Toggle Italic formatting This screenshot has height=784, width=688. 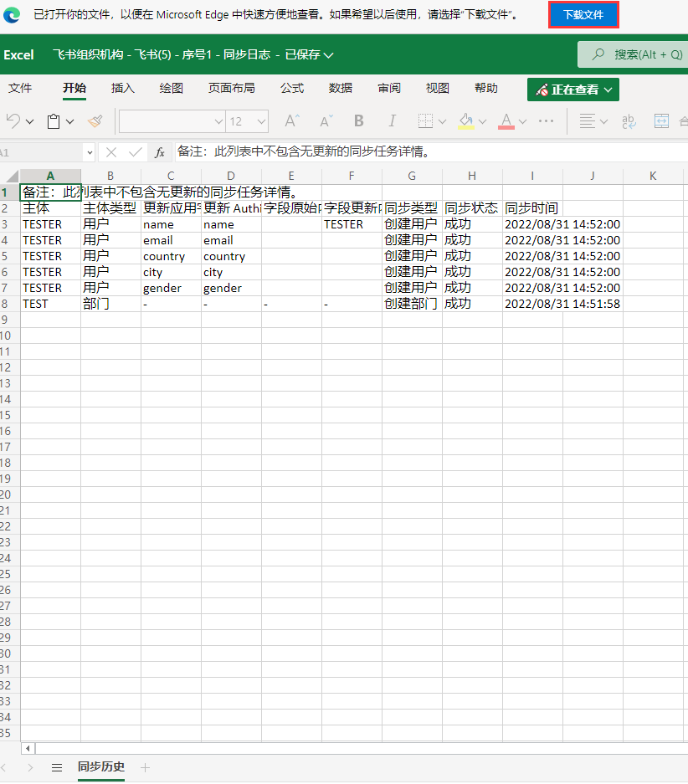tap(391, 121)
